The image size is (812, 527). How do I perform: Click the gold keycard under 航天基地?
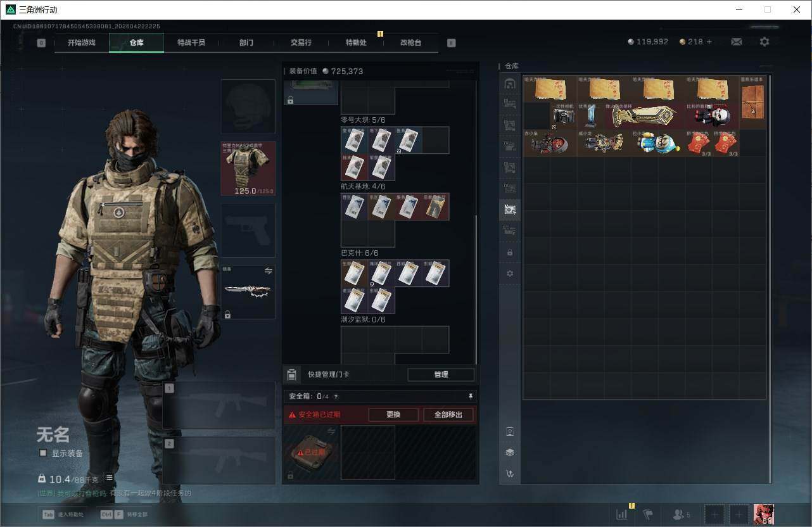(x=435, y=206)
